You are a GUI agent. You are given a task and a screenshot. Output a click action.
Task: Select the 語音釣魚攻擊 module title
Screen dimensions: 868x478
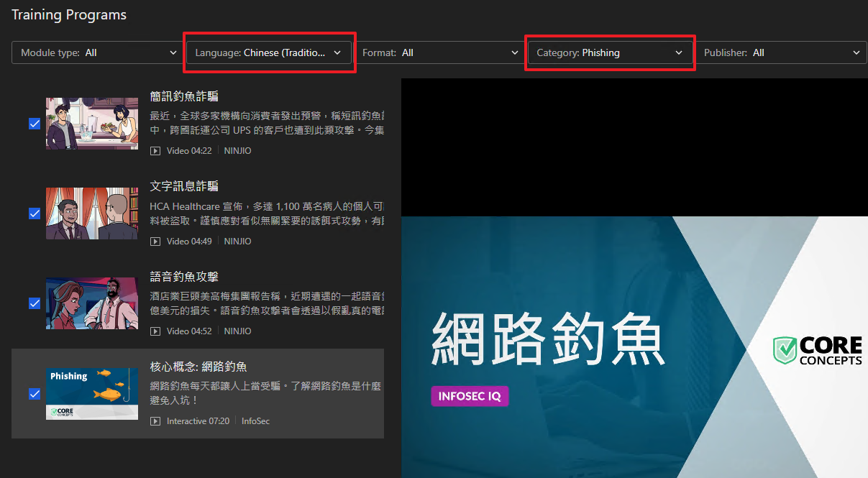(x=184, y=277)
